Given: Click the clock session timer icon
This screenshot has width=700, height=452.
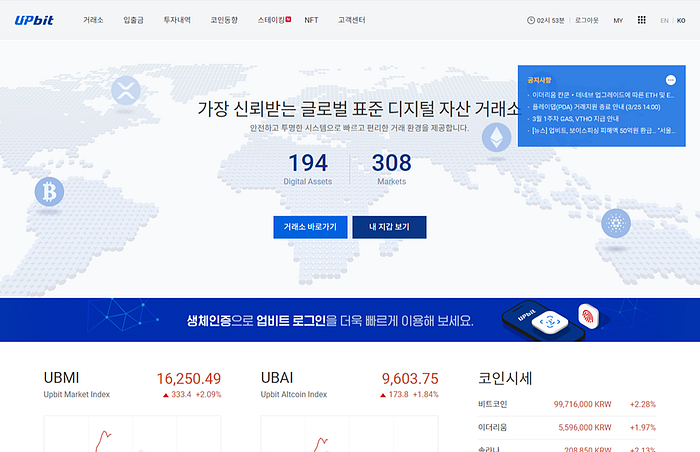Looking at the screenshot, I should pyautogui.click(x=531, y=20).
